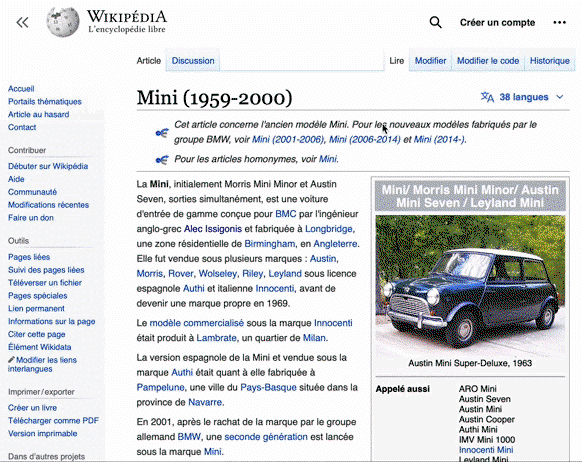Image resolution: width=582 pixels, height=462 pixels.
Task: Open the BMC link in intro
Action: pyautogui.click(x=286, y=214)
